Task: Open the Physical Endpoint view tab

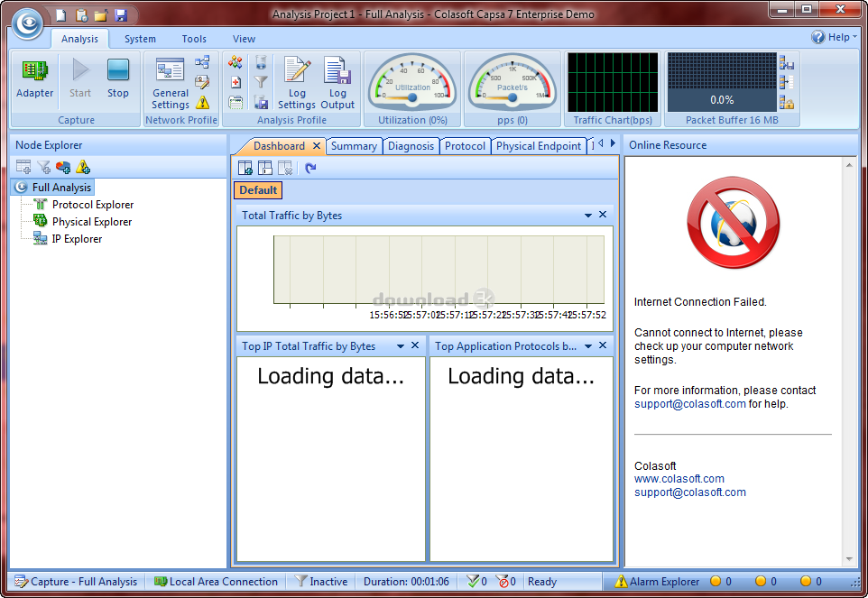Action: click(x=538, y=146)
